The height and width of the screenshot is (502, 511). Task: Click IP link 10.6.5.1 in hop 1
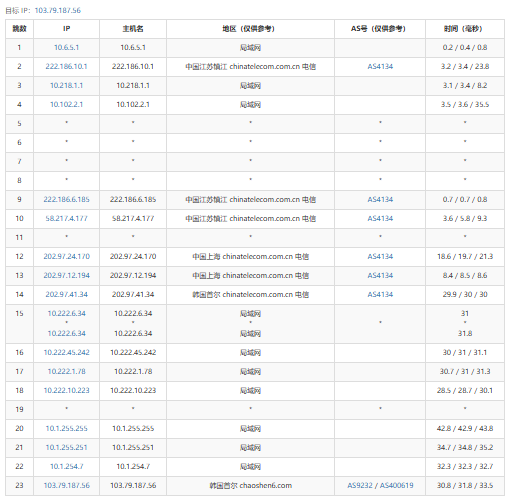66,48
